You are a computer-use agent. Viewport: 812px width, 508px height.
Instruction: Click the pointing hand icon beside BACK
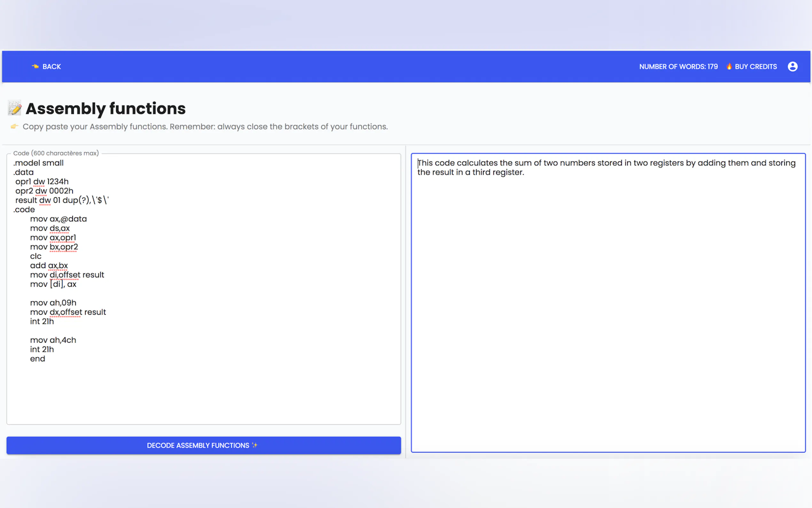(x=35, y=67)
